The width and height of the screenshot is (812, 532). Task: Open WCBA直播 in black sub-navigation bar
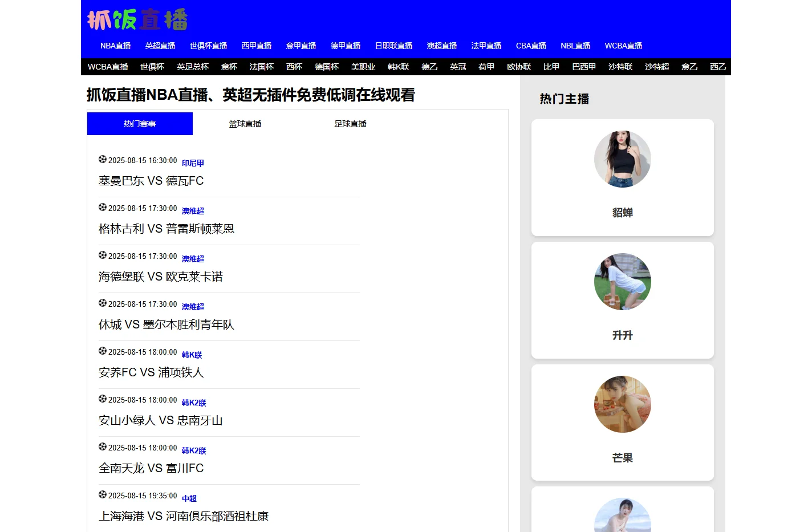(x=108, y=67)
